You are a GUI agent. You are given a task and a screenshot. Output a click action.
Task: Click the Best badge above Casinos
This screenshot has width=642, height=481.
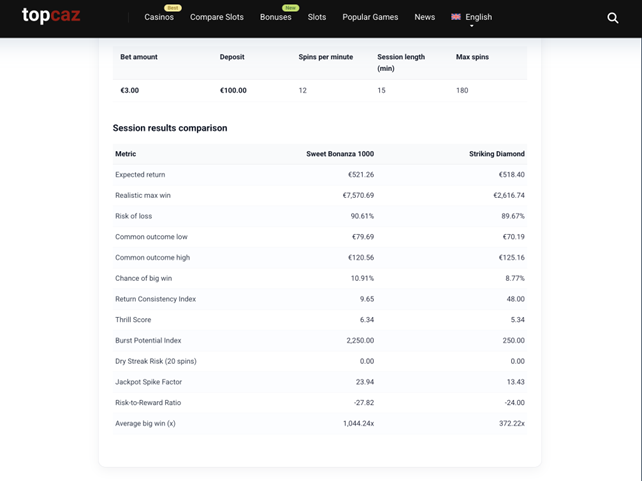[173, 8]
